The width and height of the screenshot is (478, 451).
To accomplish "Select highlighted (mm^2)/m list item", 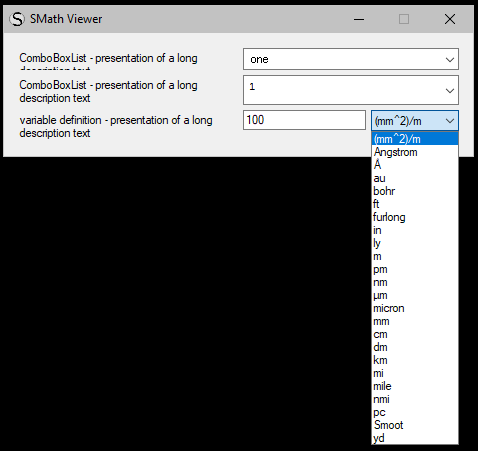I will 415,139.
